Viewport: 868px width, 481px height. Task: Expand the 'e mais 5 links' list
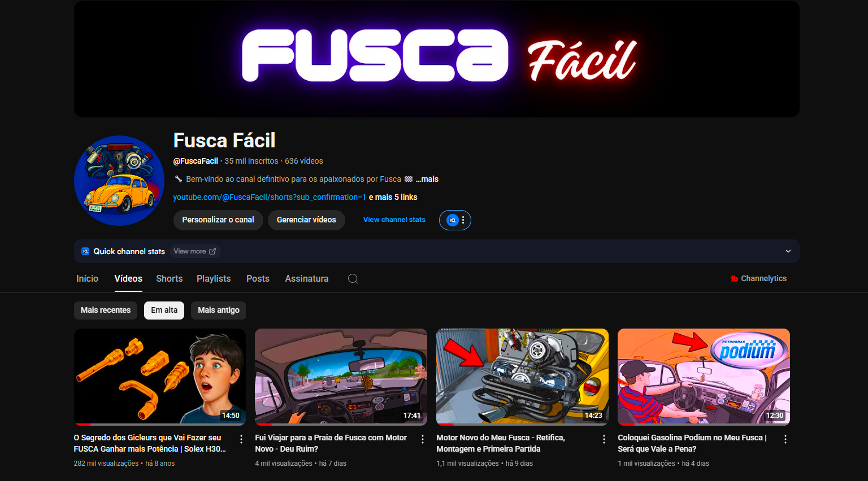click(393, 197)
